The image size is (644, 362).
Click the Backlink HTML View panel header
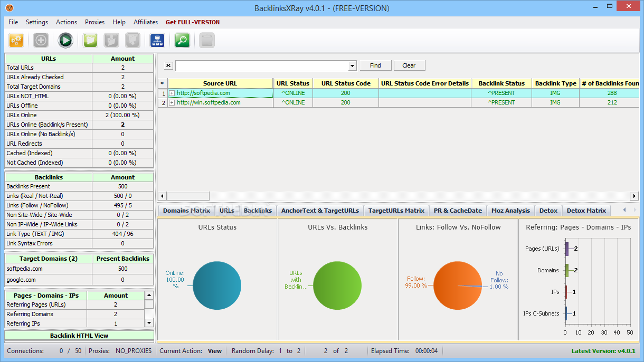[79, 336]
